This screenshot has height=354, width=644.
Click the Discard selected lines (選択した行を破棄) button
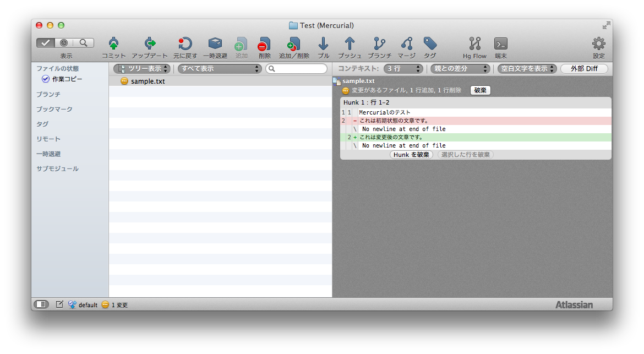(x=465, y=155)
